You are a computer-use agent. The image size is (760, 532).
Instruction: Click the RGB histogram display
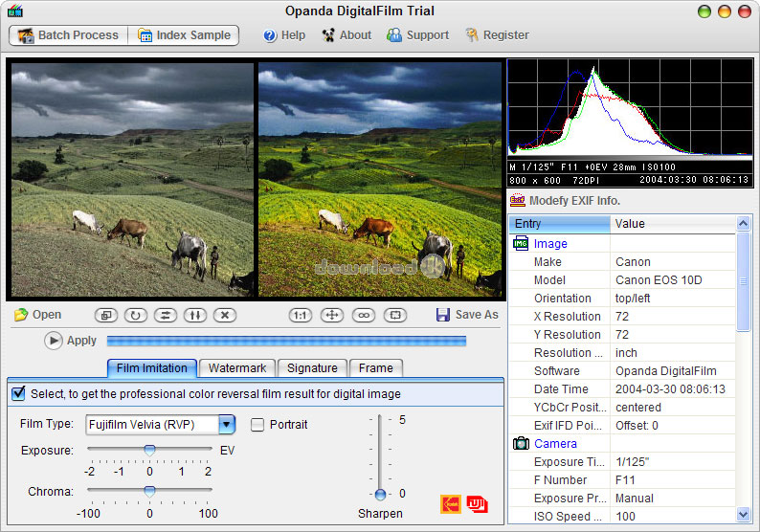(630, 109)
